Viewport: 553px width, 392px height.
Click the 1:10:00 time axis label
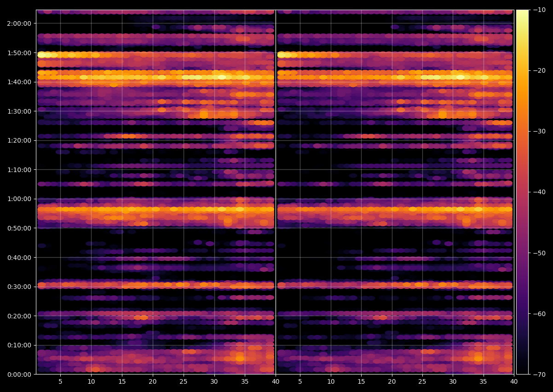19,170
